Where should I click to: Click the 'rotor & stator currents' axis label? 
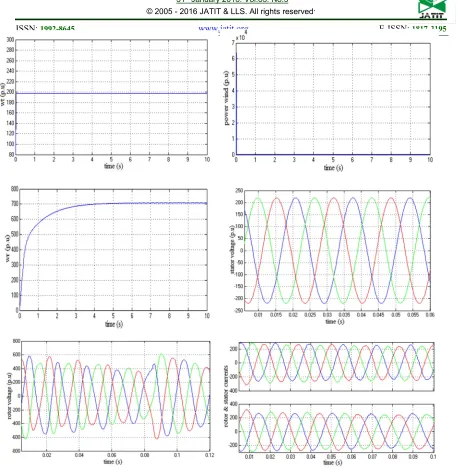226,396
